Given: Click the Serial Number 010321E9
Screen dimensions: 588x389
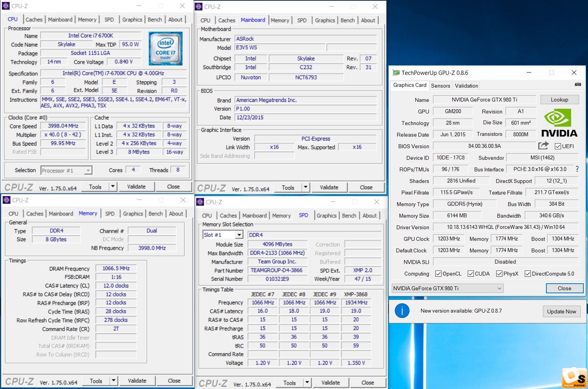Looking at the screenshot, I should tap(277, 279).
